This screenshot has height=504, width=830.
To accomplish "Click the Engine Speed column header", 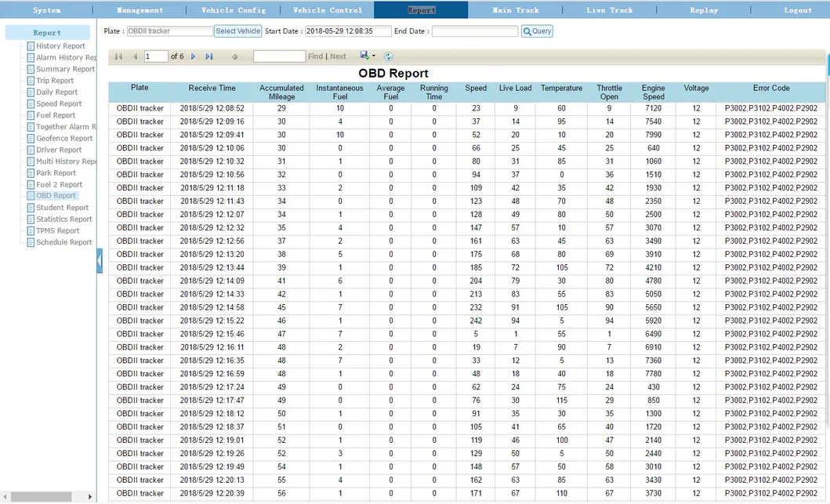I will 653,92.
